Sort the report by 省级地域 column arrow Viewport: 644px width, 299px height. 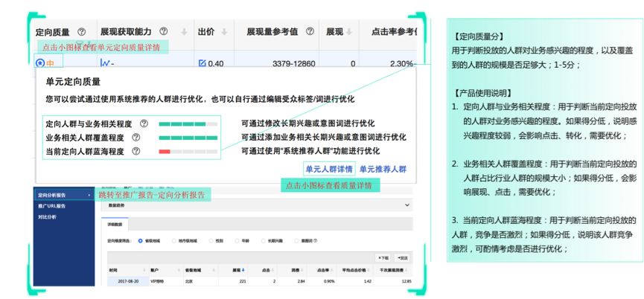pyautogui.click(x=215, y=270)
